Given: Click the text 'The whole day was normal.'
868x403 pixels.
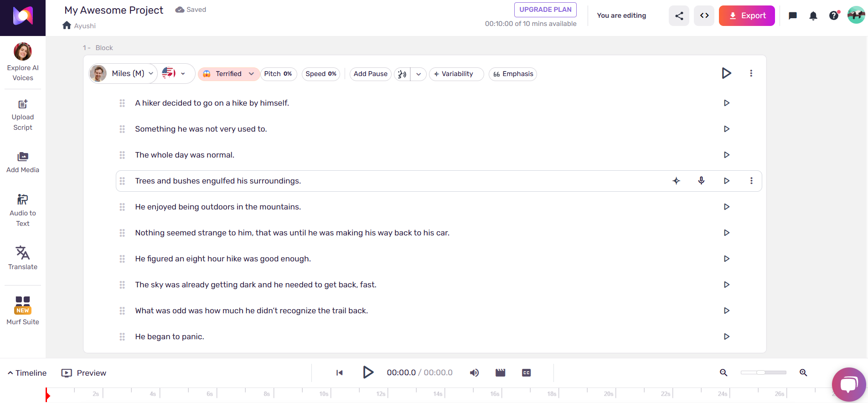Looking at the screenshot, I should pos(185,155).
